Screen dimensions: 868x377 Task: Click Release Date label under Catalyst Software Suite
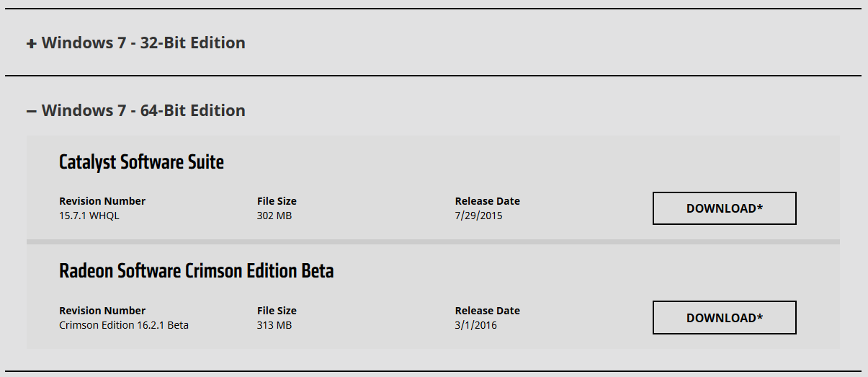487,201
